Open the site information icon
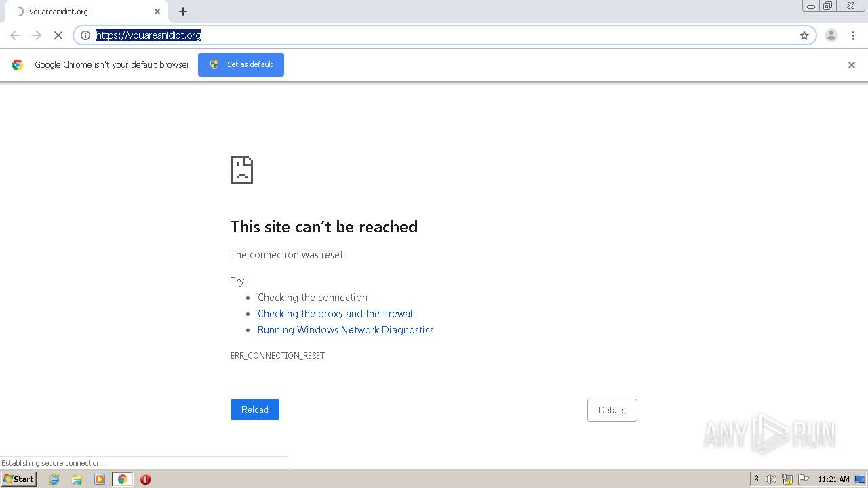This screenshot has width=868, height=488. [85, 35]
